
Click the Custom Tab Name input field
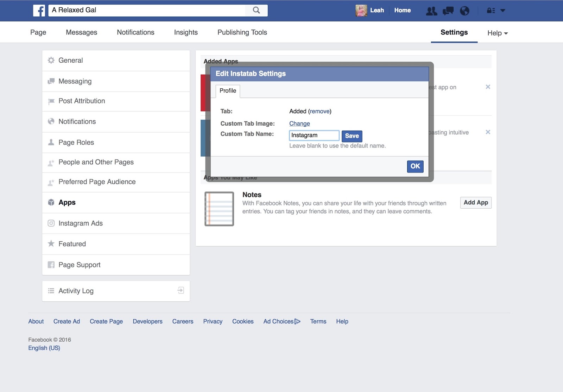pyautogui.click(x=314, y=135)
